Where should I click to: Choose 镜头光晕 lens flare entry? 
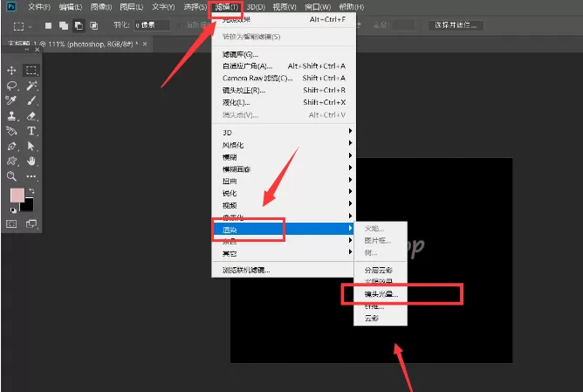coord(381,294)
